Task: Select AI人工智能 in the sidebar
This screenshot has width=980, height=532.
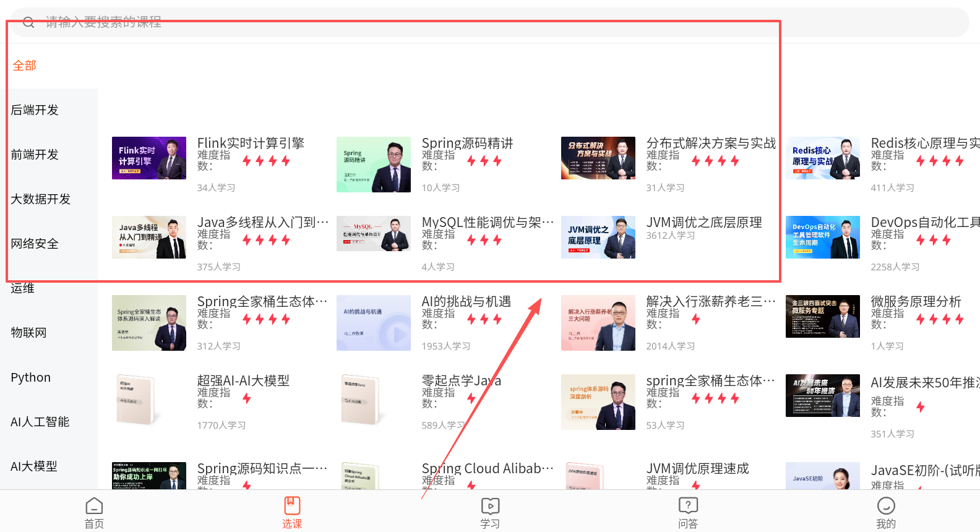Action: coord(40,422)
